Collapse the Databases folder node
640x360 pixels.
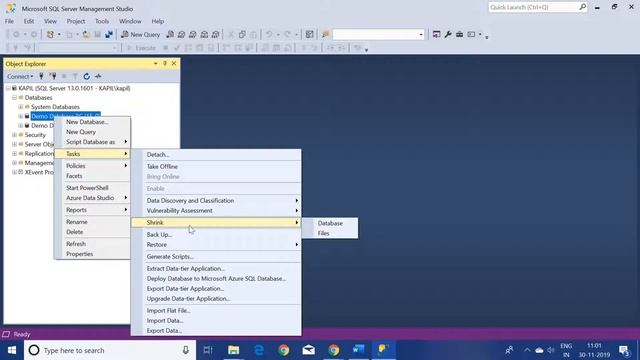point(14,98)
